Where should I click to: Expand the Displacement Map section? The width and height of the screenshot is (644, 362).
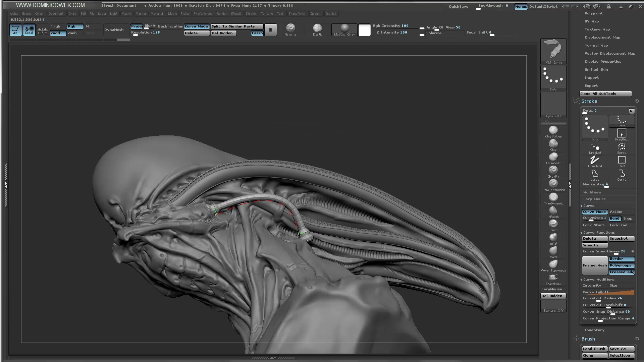click(x=602, y=38)
